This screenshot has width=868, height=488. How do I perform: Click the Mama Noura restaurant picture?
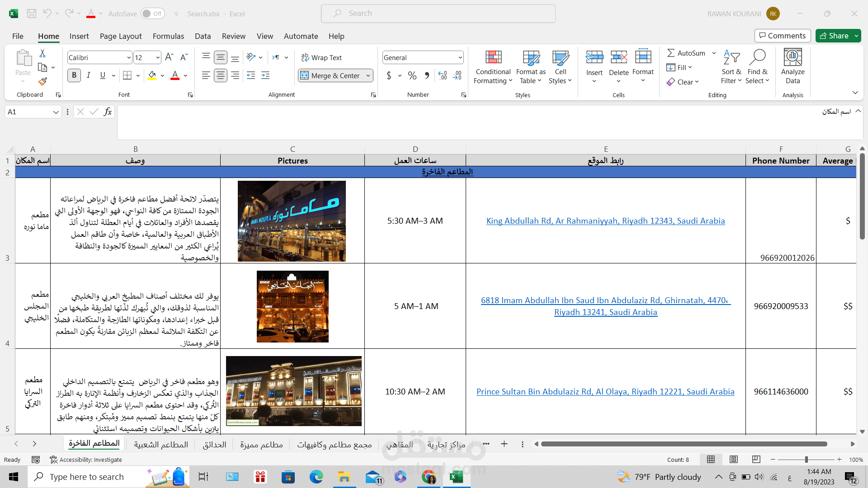coord(292,221)
